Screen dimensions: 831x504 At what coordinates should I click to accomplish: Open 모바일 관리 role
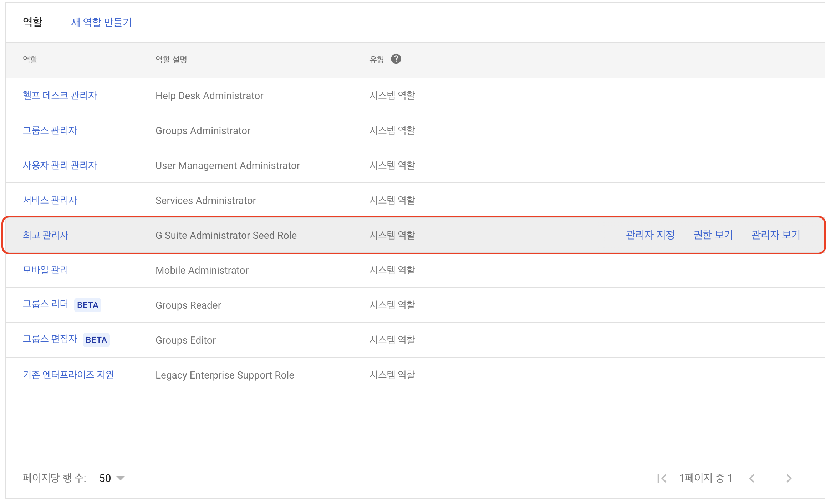[45, 270]
